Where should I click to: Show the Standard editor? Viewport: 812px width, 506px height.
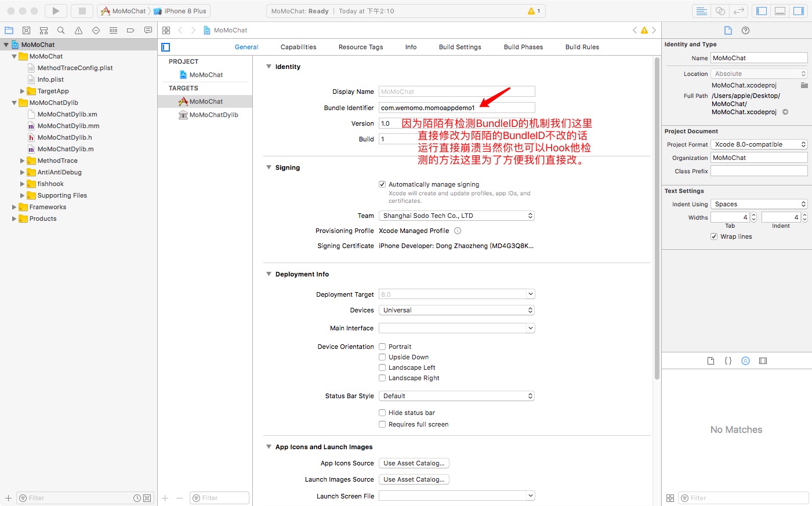tap(701, 11)
